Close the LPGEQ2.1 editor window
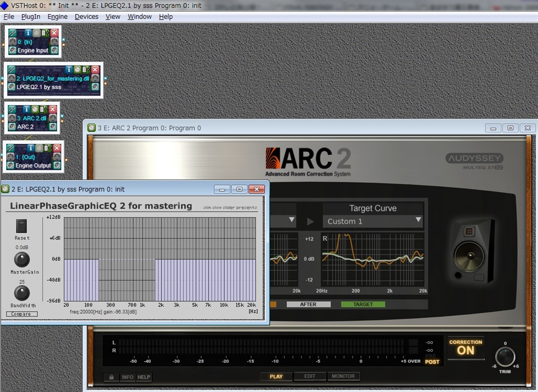 pos(256,189)
